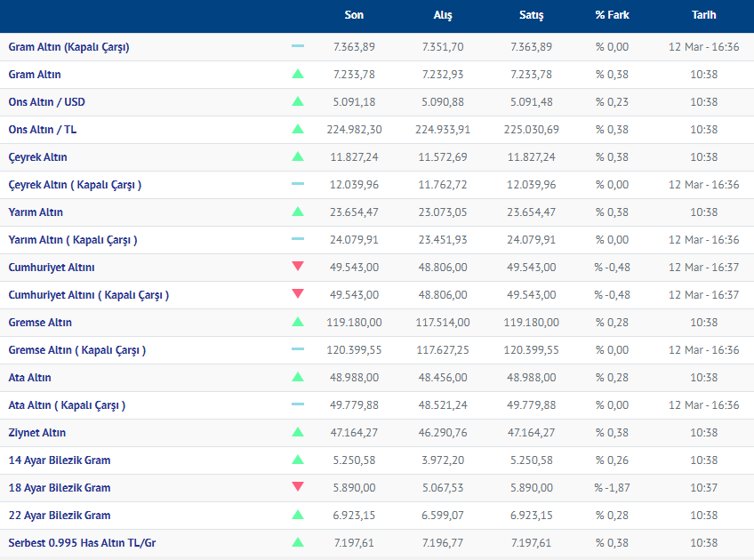The image size is (754, 560).
Task: Click the red down arrow for 18 Ayar Bilezik Gram
Action: 297,487
